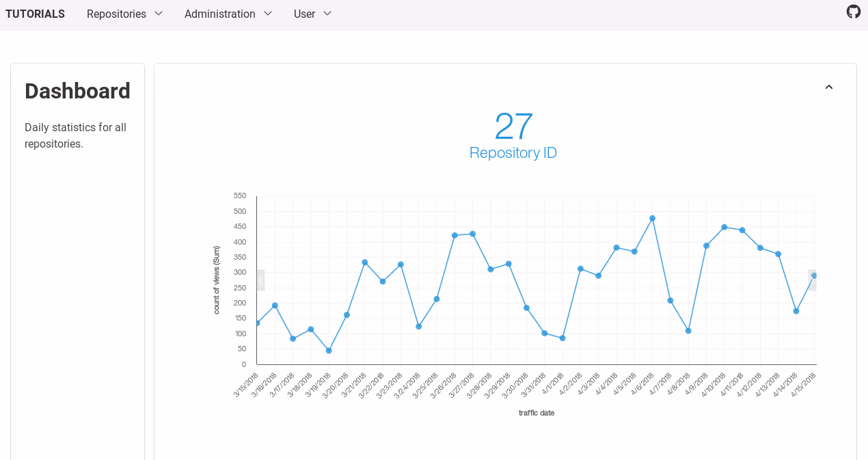Open the GitHub icon link

pos(853,12)
